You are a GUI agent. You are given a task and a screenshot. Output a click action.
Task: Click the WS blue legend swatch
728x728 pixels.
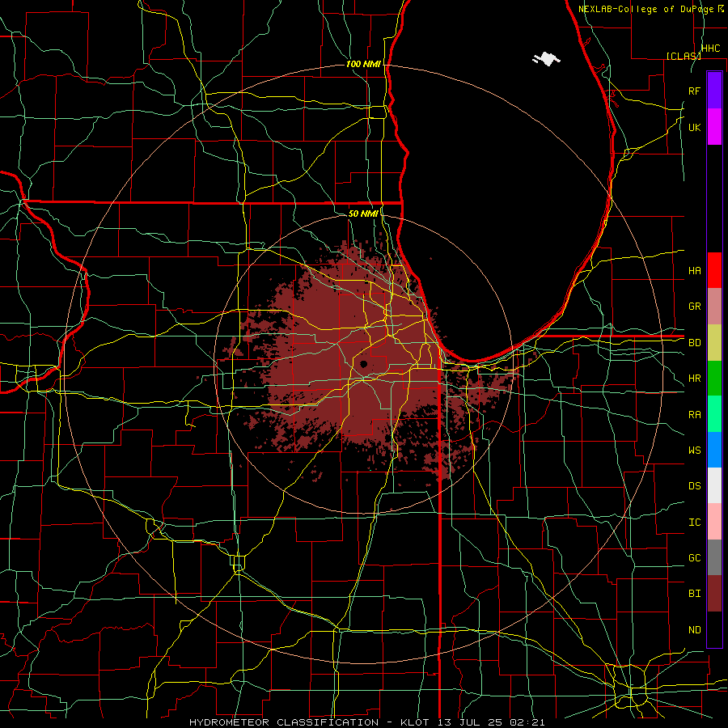(x=714, y=450)
